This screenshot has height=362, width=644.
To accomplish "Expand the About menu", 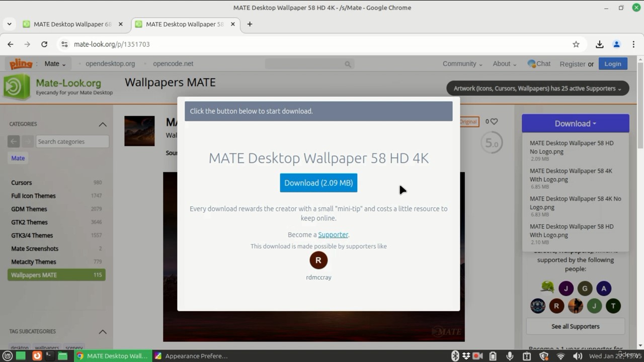I will (x=505, y=64).
